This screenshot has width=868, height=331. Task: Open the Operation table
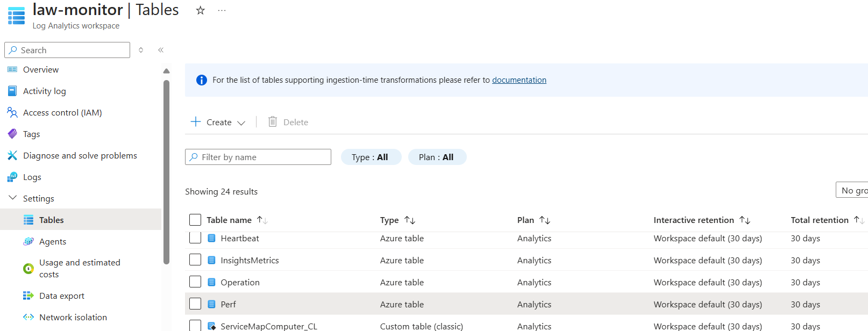pos(240,282)
